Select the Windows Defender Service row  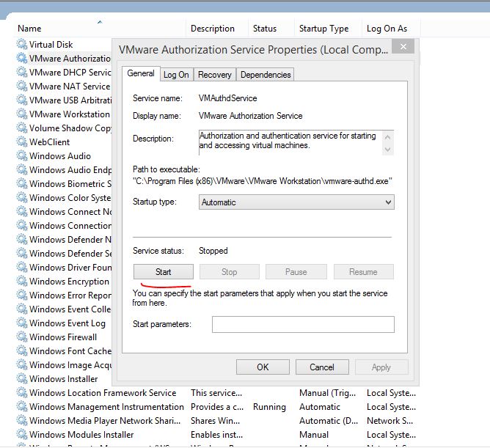point(64,253)
